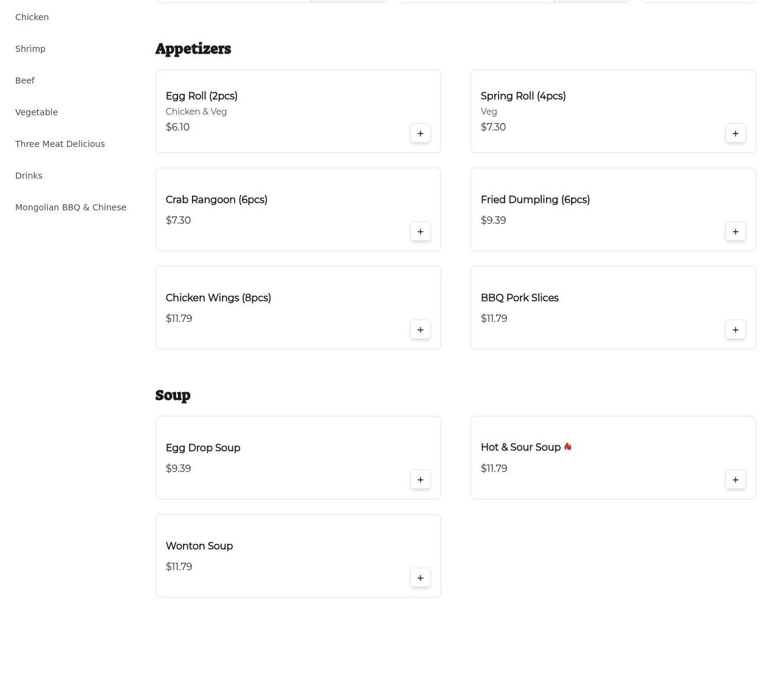Add Wonton Soup using plus button
774x700 pixels.
pyautogui.click(x=421, y=578)
